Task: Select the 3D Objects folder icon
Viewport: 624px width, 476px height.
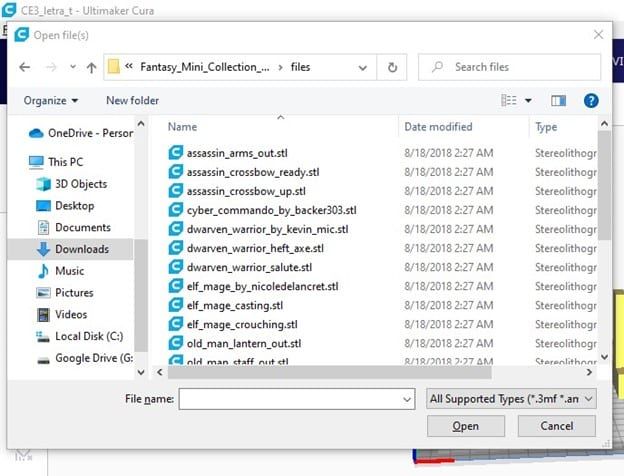Action: [x=43, y=184]
